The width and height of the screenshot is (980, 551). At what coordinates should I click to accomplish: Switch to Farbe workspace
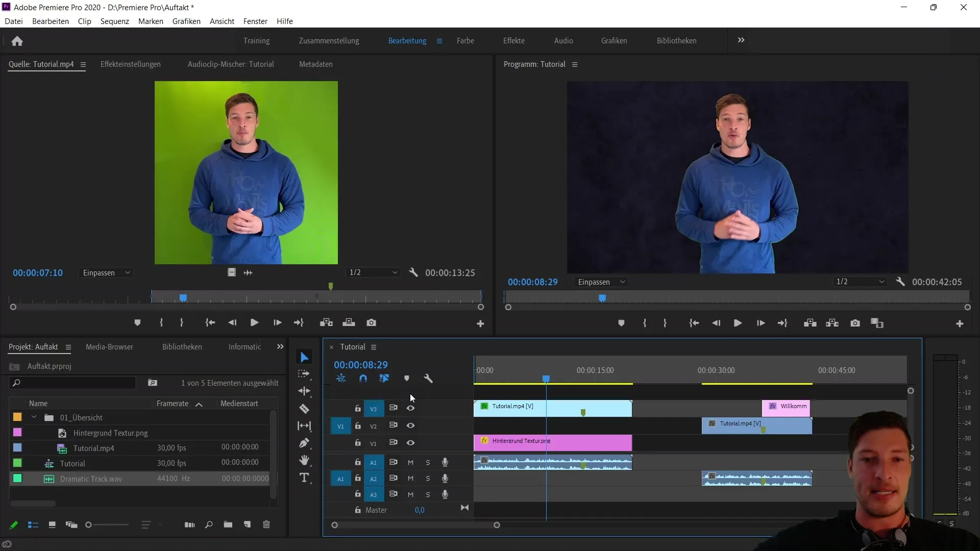pyautogui.click(x=465, y=41)
